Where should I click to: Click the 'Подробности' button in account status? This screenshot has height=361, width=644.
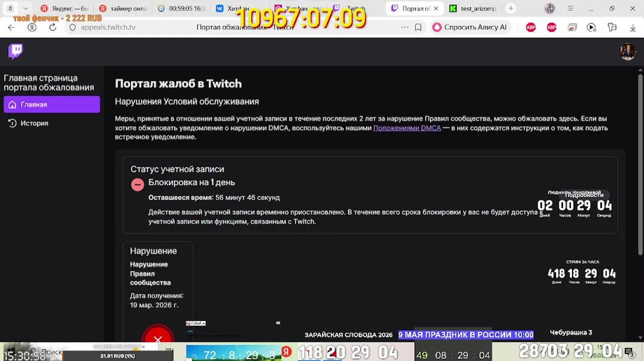click(584, 195)
